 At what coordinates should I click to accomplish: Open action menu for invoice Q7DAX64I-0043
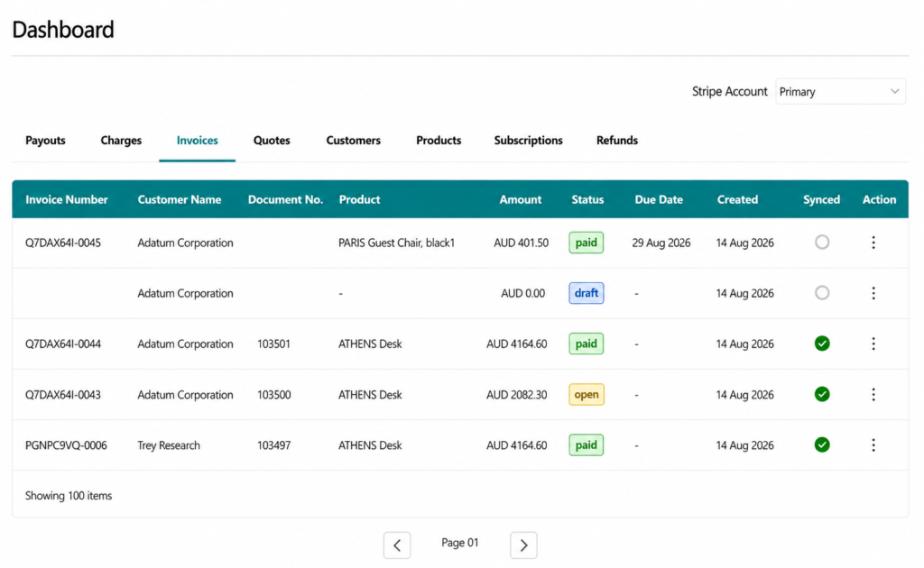[x=873, y=394]
